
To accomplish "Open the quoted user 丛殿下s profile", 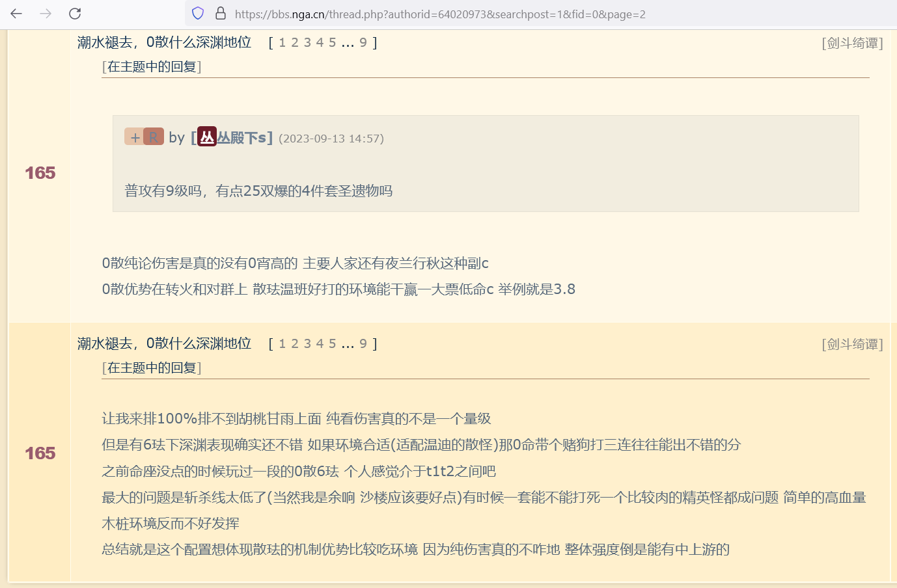I will pos(241,138).
